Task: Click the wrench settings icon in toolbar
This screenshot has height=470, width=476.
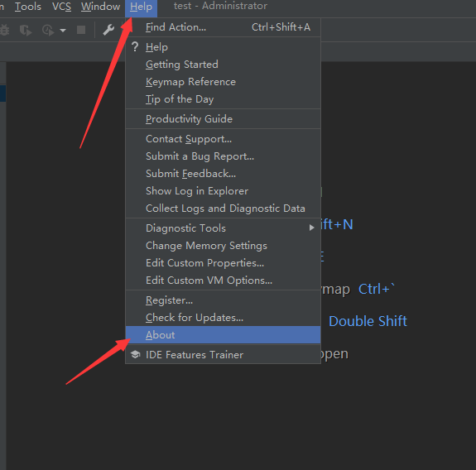Action: click(108, 30)
